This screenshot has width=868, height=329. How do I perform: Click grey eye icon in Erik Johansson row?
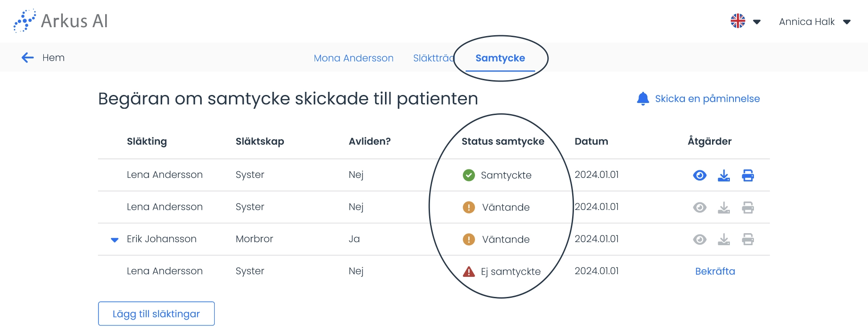point(700,240)
